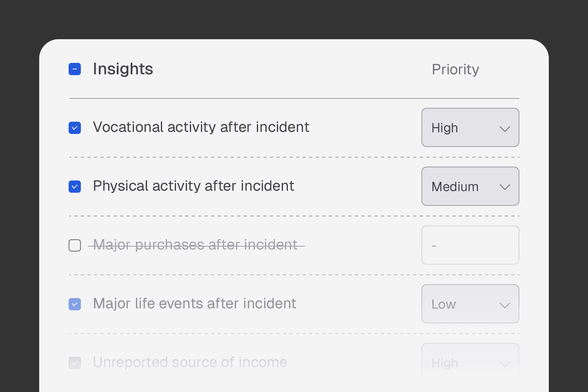588x392 pixels.
Task: Click the chevron arrow in the Medium dropdown
Action: point(505,187)
